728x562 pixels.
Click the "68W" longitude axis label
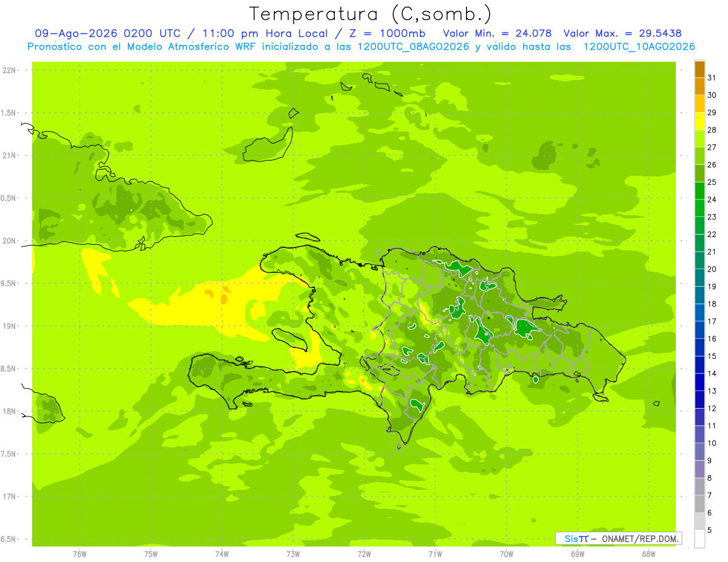point(649,554)
